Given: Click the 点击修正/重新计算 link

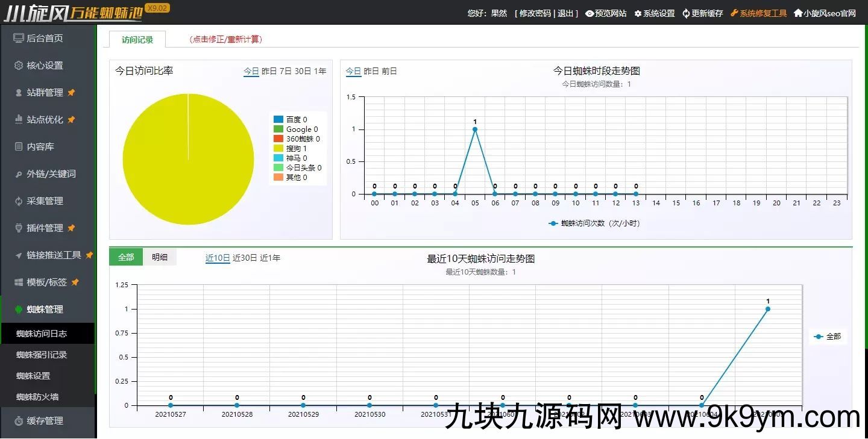Looking at the screenshot, I should [226, 40].
